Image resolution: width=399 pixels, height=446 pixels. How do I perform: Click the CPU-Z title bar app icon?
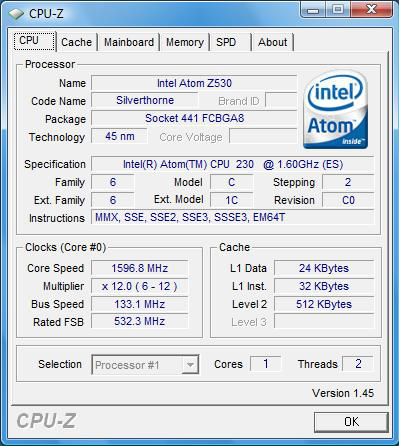click(16, 14)
